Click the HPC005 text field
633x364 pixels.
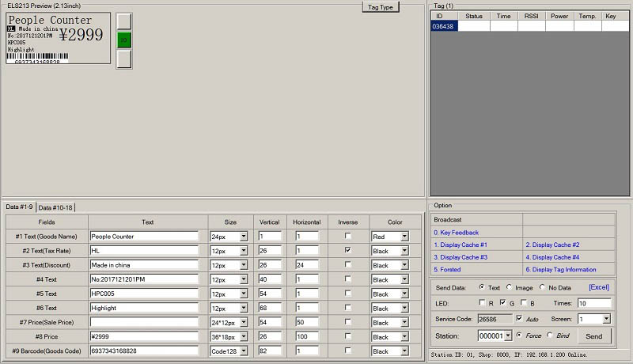pyautogui.click(x=144, y=294)
